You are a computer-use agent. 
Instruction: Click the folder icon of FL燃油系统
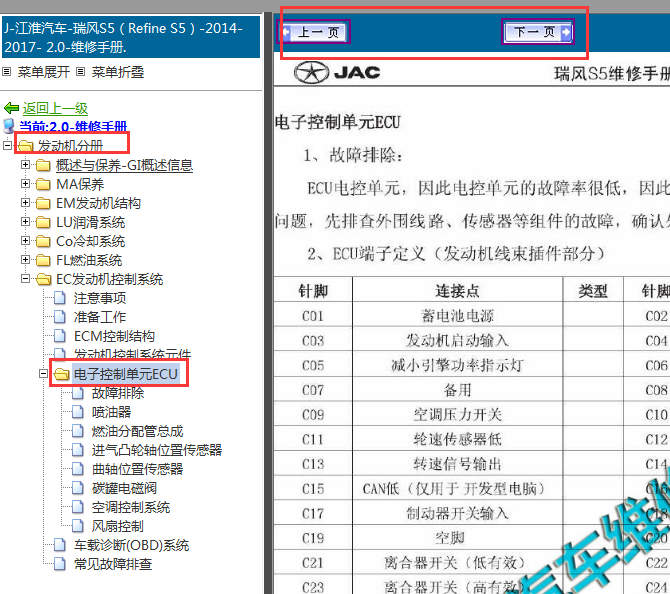click(43, 260)
